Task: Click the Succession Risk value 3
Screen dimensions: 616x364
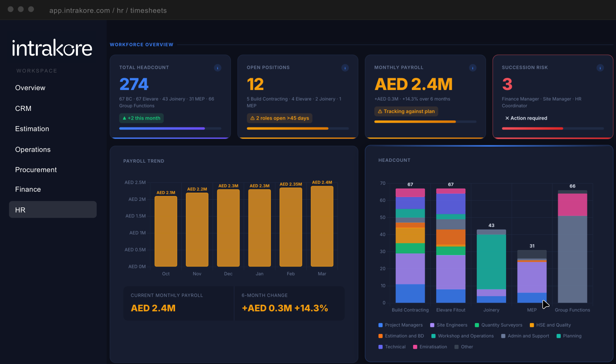Action: coord(507,84)
